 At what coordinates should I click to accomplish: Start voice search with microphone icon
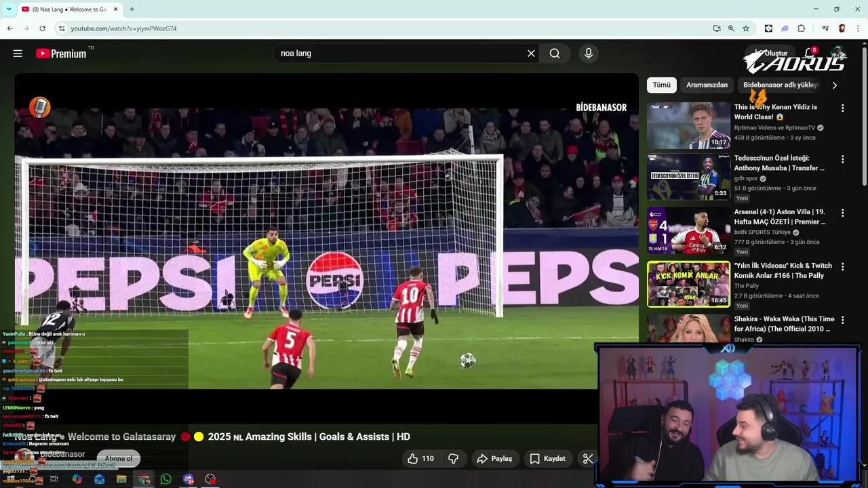(589, 54)
